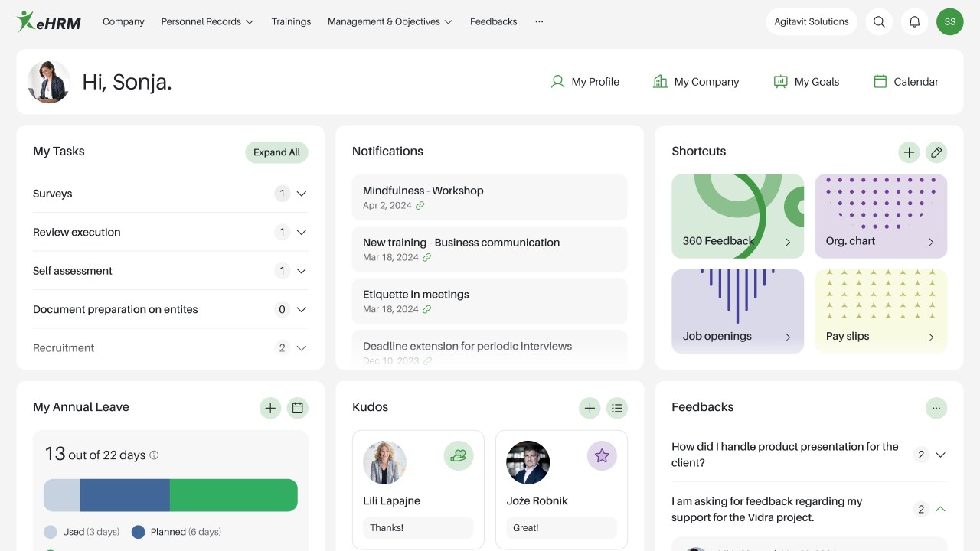Add annual leave with plus icon
The width and height of the screenshot is (980, 551).
coord(270,408)
